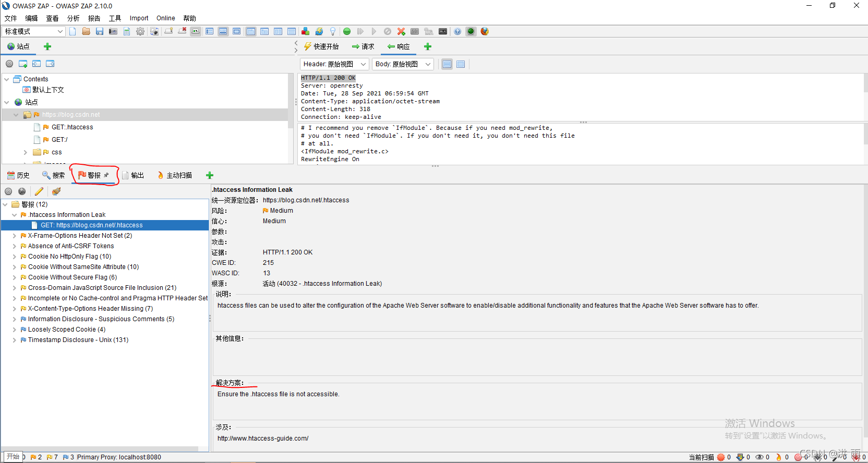
Task: Select Loosely Scoped Cookie (4) alert
Action: [x=67, y=330]
